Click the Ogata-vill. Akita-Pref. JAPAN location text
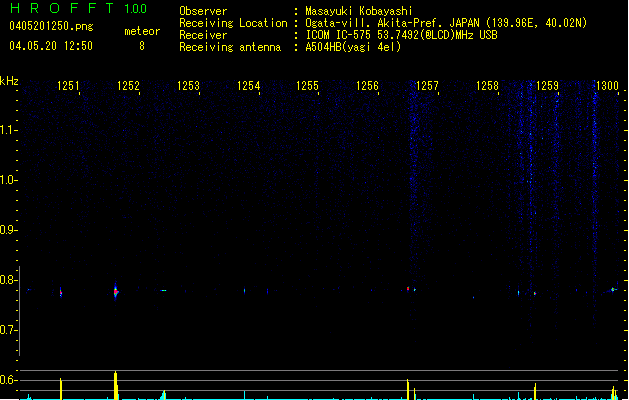The height and width of the screenshot is (400, 629). click(446, 23)
